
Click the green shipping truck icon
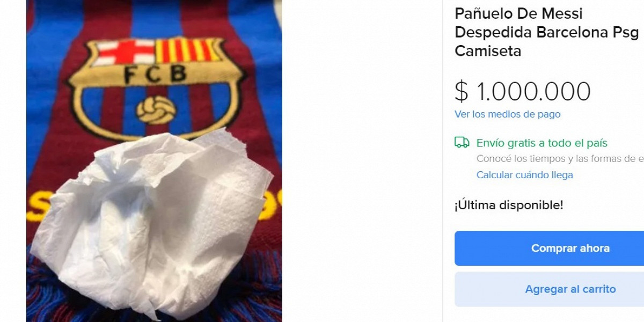[x=462, y=142]
